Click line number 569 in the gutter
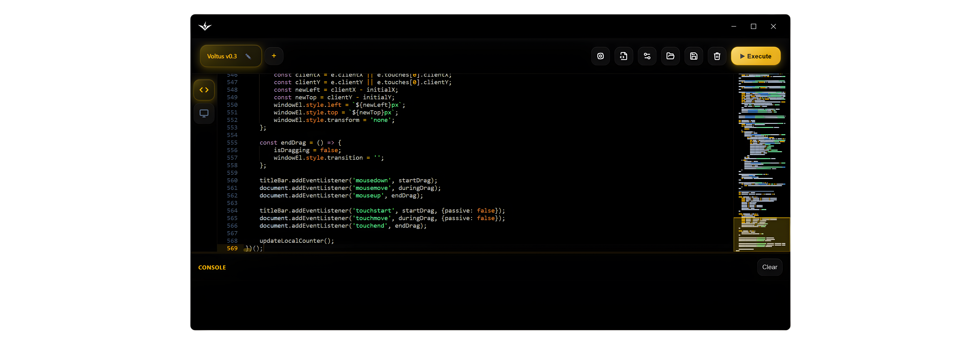 coord(232,248)
